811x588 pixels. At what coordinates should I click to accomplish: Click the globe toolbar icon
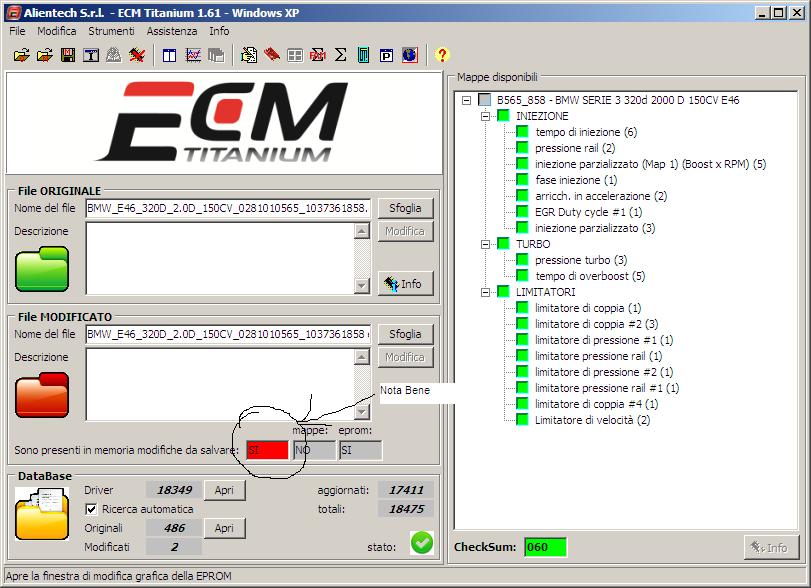(410, 55)
